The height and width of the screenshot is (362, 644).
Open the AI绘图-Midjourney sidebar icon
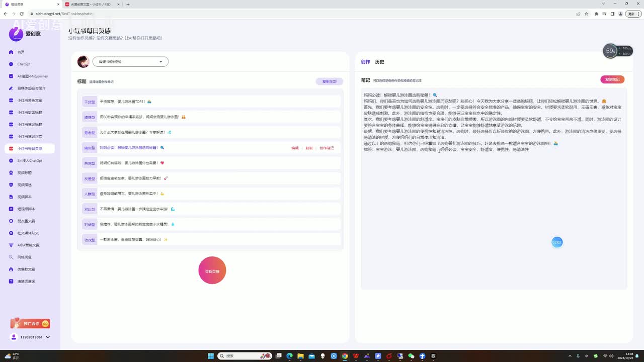point(11,76)
